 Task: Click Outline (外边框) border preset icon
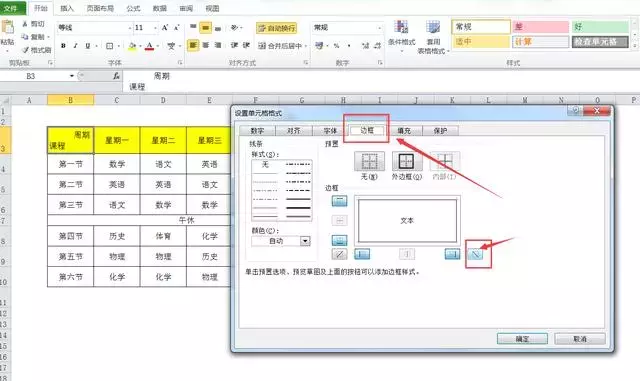407,161
